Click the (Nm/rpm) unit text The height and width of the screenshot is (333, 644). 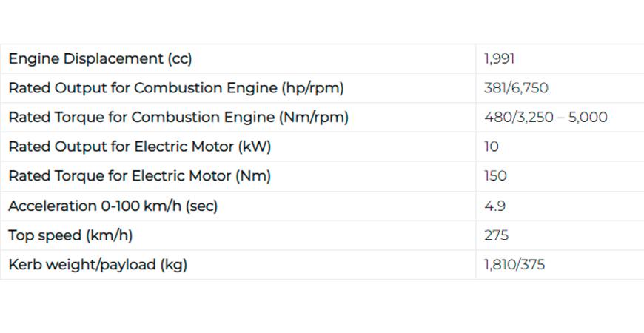pos(314,118)
